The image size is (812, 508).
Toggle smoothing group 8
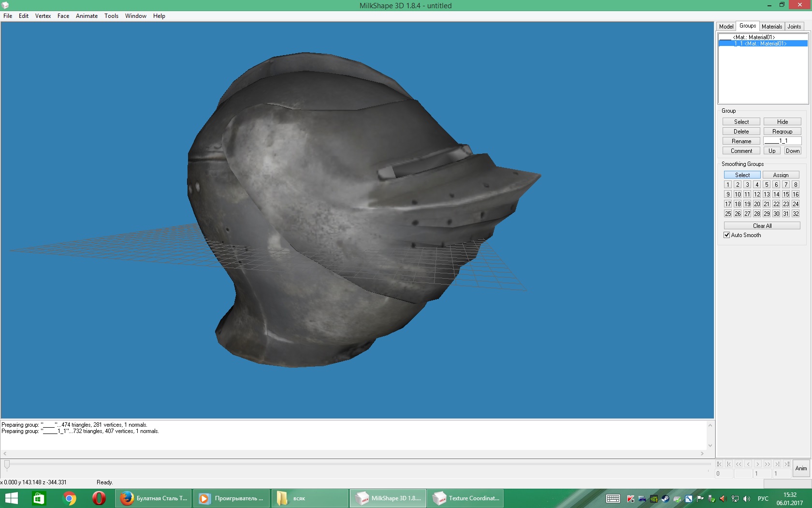(796, 185)
